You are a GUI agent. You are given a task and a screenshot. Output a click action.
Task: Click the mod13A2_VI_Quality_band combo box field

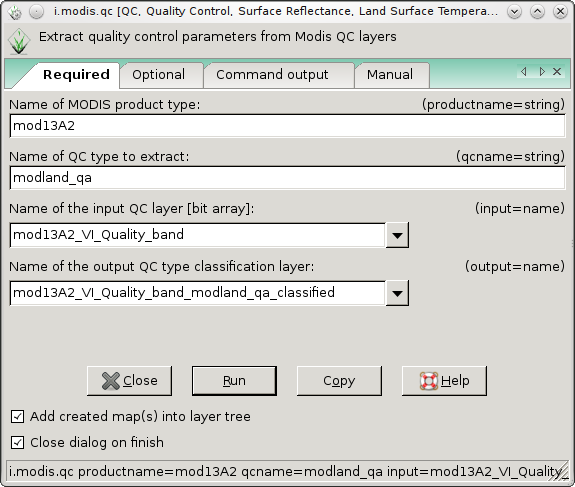(198, 235)
